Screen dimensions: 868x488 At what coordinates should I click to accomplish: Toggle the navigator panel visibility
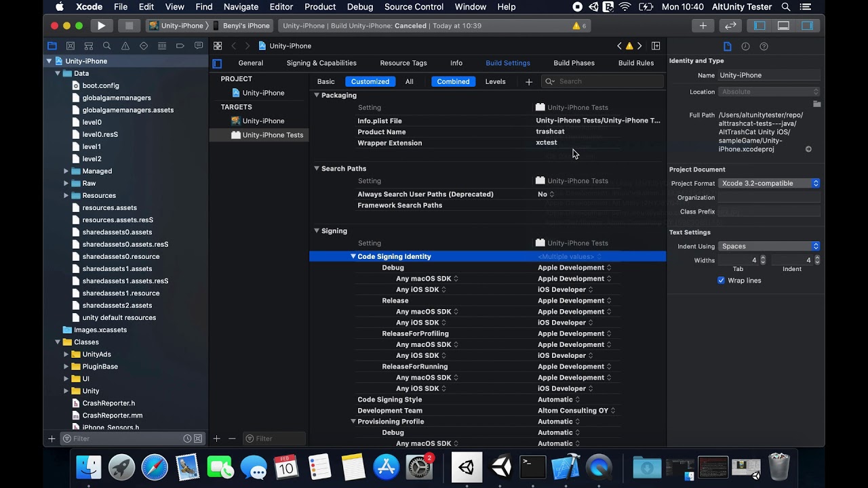pos(759,26)
